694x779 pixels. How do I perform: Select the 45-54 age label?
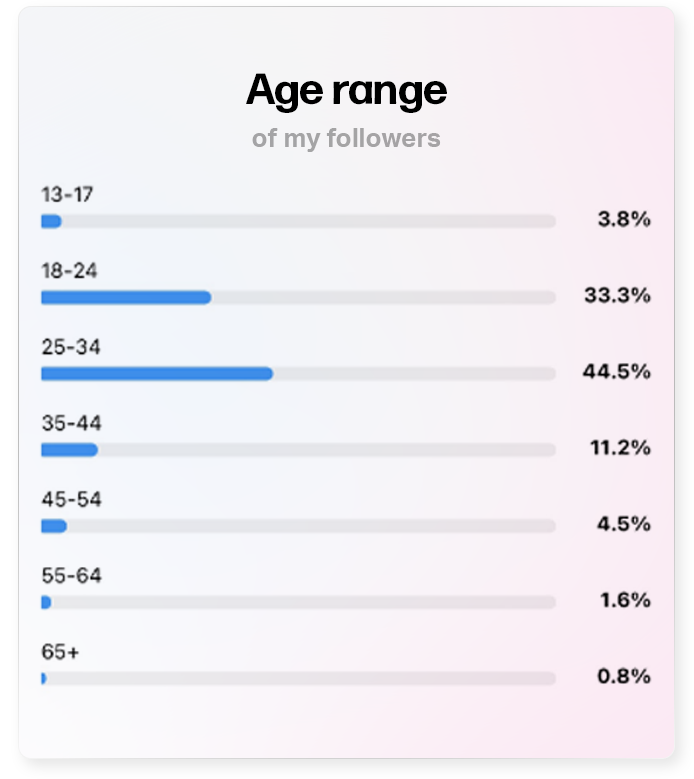pos(72,499)
